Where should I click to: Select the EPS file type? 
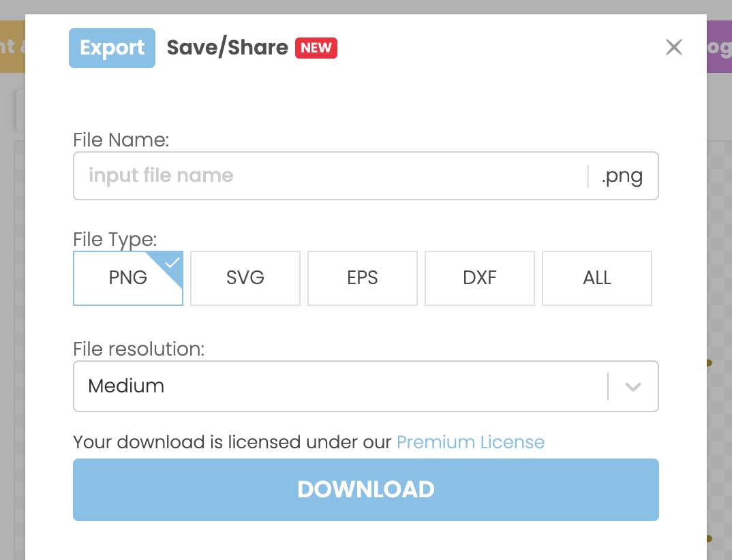pyautogui.click(x=363, y=278)
